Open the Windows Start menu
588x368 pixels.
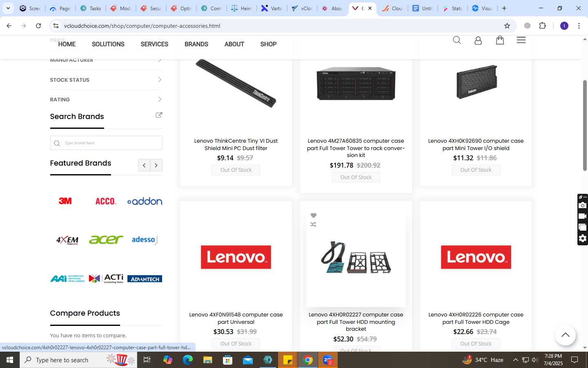pos(10,360)
